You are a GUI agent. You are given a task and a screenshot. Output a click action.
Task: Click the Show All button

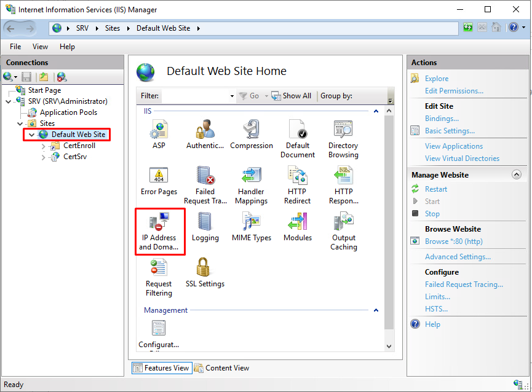pyautogui.click(x=292, y=96)
